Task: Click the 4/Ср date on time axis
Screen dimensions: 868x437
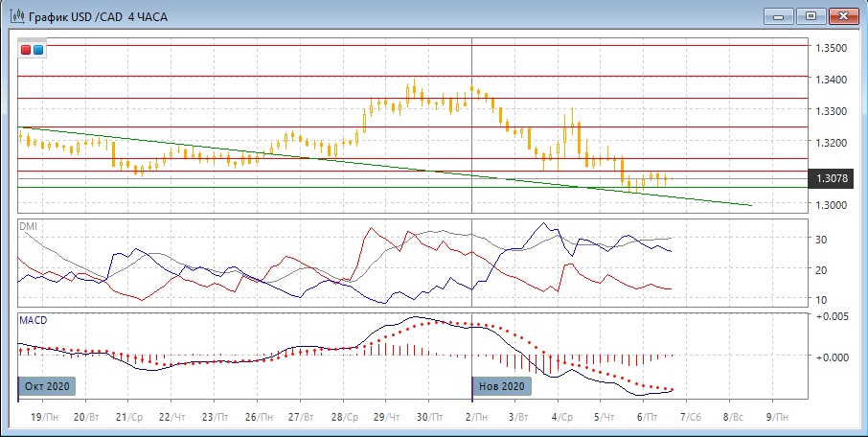Action: (x=562, y=418)
